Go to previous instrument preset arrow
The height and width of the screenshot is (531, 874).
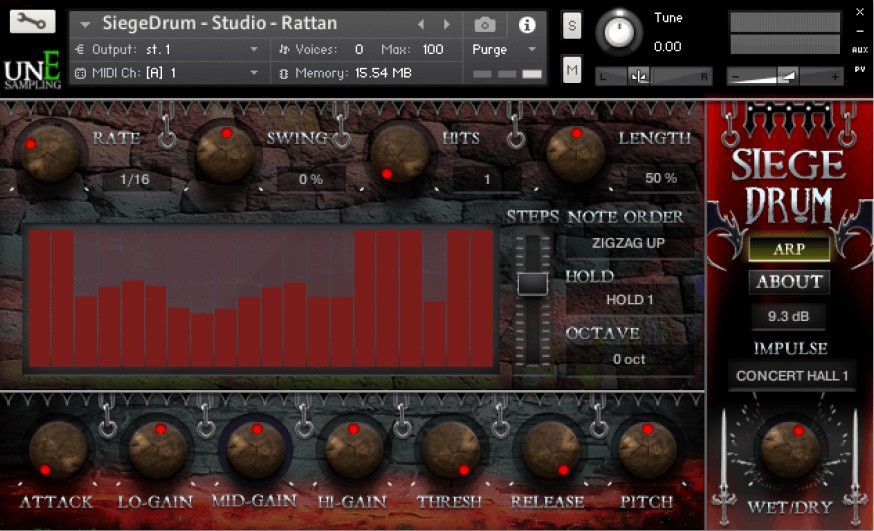[x=421, y=24]
